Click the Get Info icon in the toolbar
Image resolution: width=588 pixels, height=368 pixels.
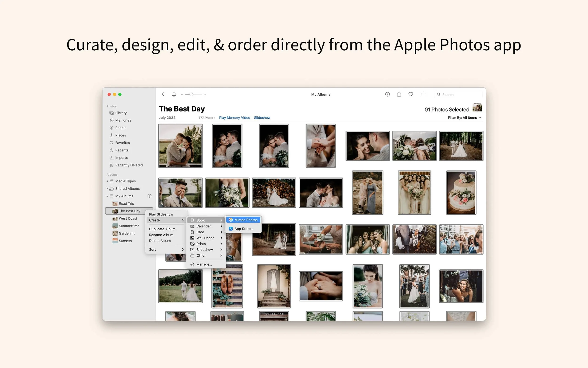pos(387,94)
